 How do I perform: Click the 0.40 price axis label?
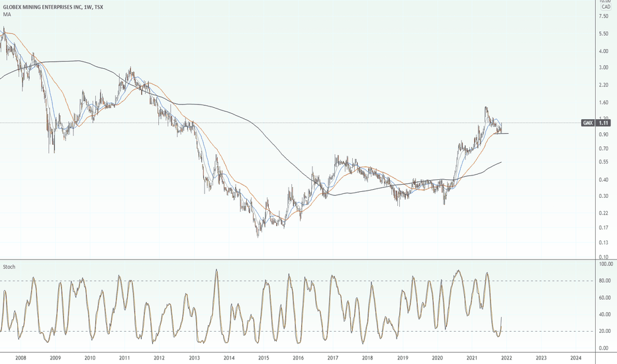point(603,180)
